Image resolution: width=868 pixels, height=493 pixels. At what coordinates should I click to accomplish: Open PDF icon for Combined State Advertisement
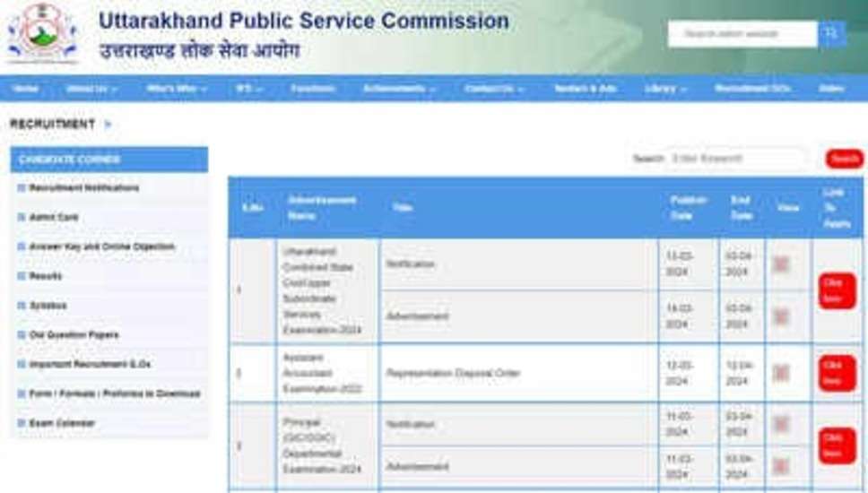781,316
